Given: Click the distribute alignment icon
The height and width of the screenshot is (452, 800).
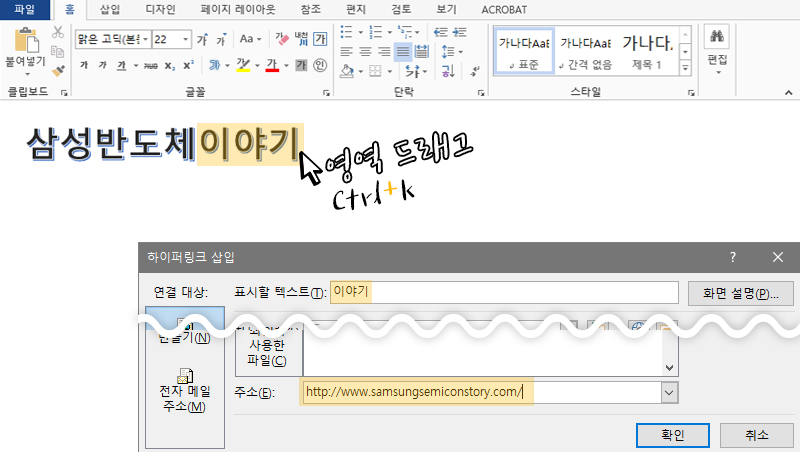Looking at the screenshot, I should point(422,52).
